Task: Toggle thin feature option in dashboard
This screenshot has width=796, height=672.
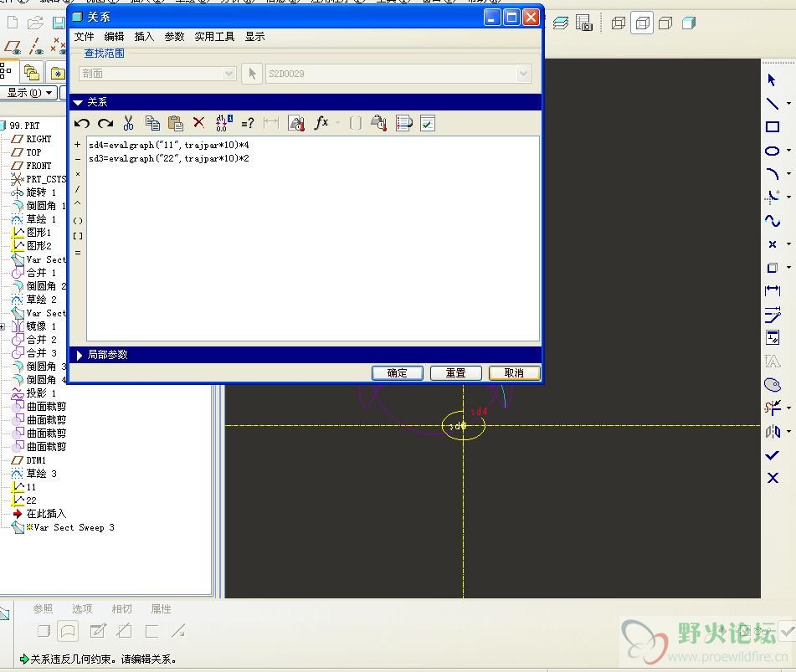Action: click(x=151, y=631)
